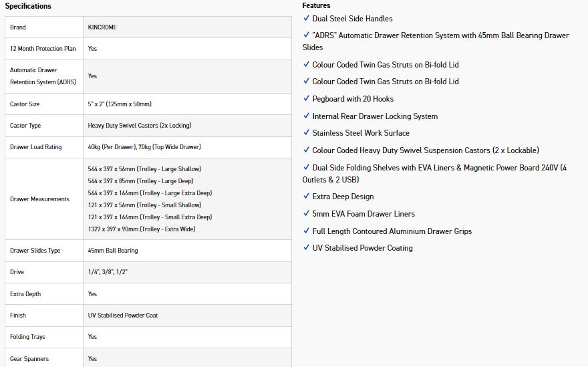This screenshot has height=367, width=588.
Task: Click the checkmark beside Dual Steel Side Handles
Action: point(306,18)
